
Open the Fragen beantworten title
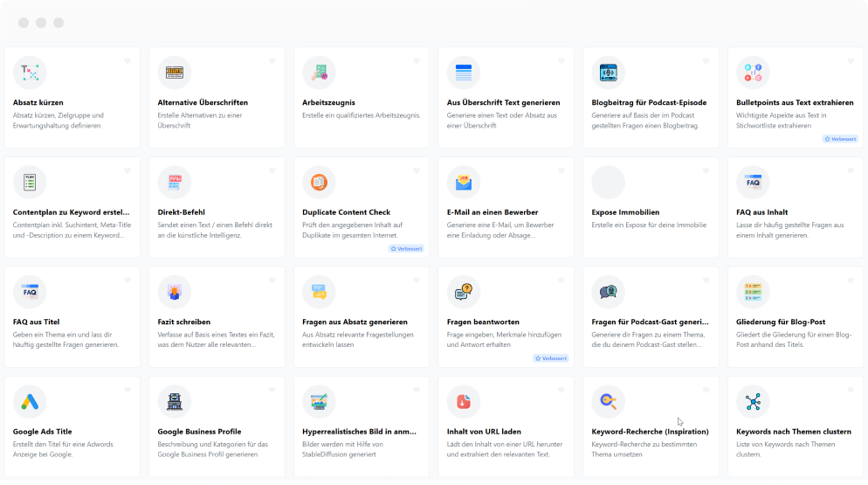pyautogui.click(x=483, y=322)
